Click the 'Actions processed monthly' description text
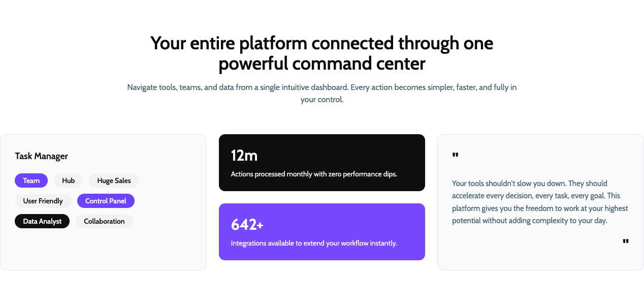The height and width of the screenshot is (303, 644). click(x=313, y=174)
